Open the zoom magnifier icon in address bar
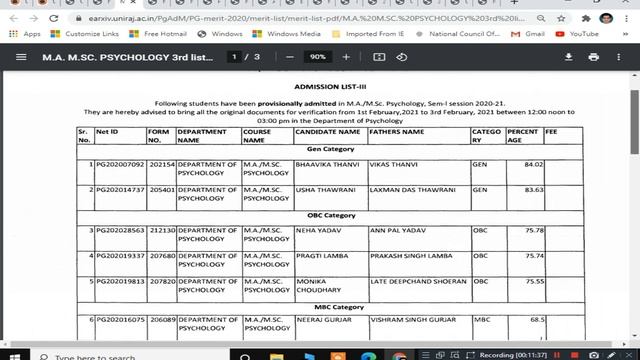 541,18
